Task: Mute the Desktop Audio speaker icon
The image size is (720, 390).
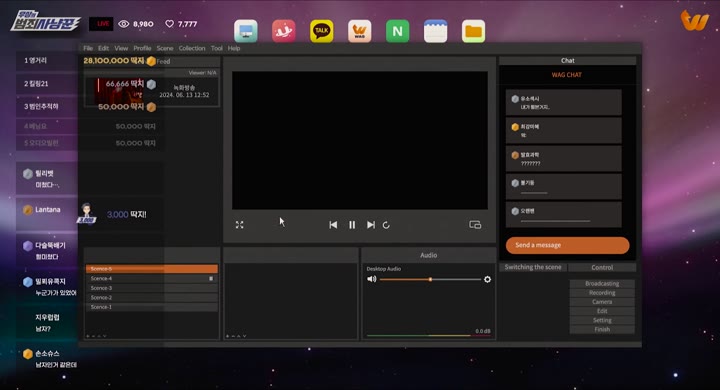Action: (371, 279)
